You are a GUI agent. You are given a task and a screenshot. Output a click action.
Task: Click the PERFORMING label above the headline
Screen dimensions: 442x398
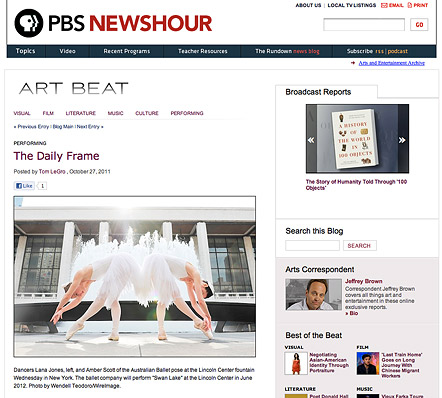pyautogui.click(x=30, y=143)
